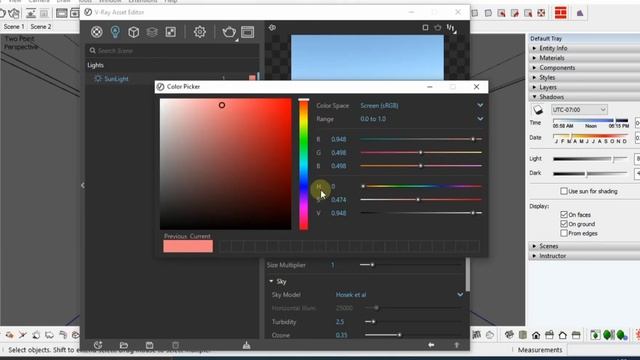Click the red cross-arrows toolbar icon
Image resolution: width=640 pixels, height=360 pixels.
click(x=541, y=13)
